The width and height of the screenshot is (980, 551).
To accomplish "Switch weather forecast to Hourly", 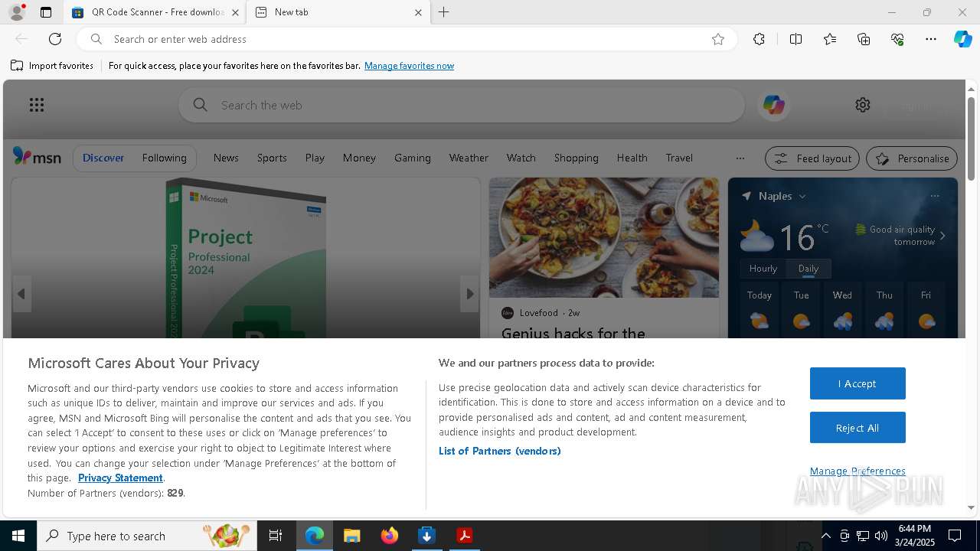I will point(763,269).
